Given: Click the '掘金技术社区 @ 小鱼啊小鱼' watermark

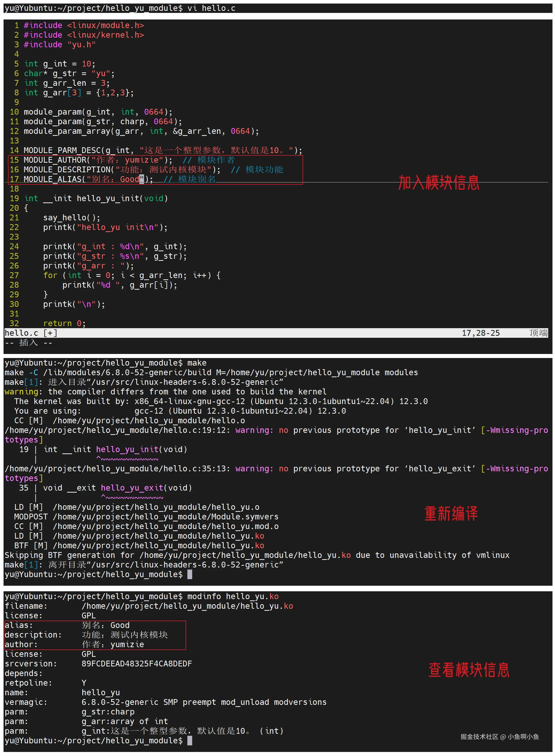Looking at the screenshot, I should (499, 737).
